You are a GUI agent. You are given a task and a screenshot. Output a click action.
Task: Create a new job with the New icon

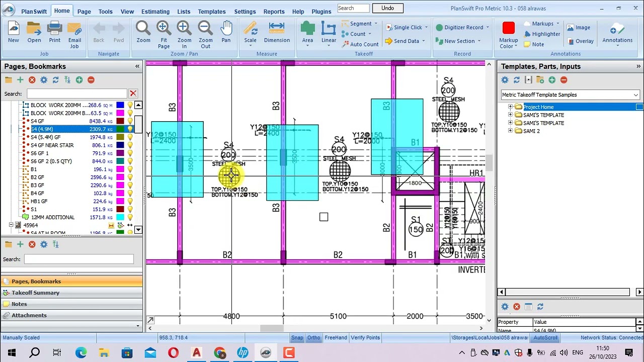[14, 32]
